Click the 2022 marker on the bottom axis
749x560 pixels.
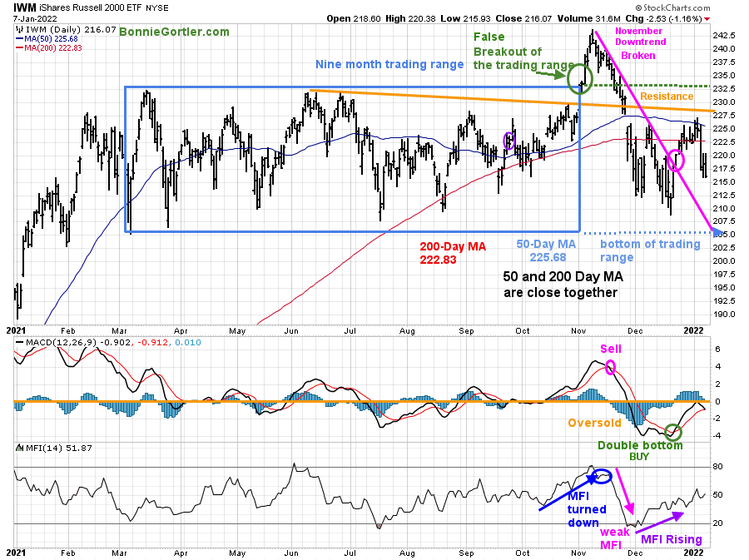[x=694, y=553]
